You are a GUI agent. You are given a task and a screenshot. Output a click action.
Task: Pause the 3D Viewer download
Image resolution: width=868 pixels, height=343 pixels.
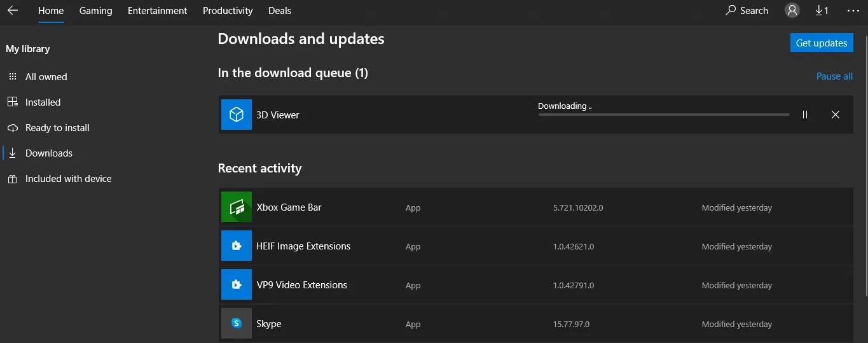click(805, 115)
